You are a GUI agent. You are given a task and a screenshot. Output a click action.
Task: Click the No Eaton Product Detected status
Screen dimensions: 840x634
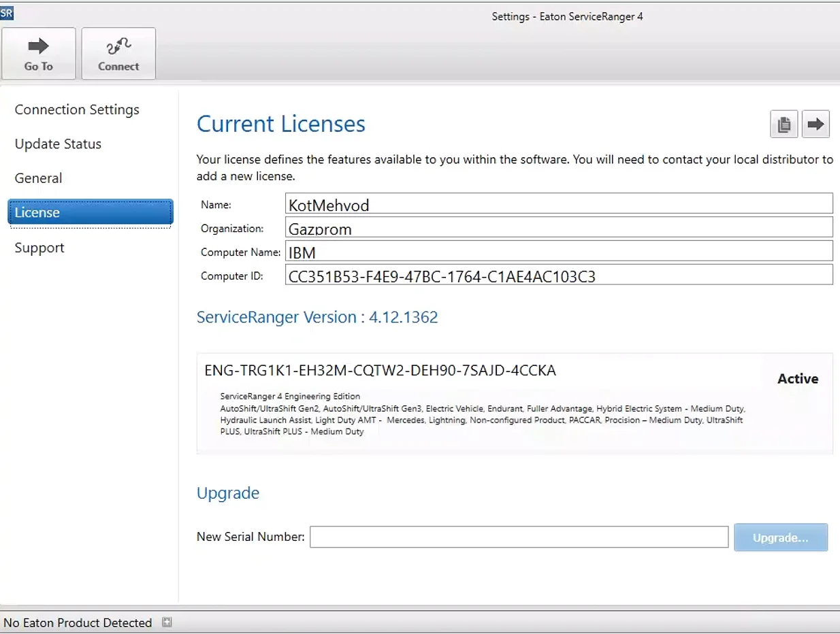point(78,622)
